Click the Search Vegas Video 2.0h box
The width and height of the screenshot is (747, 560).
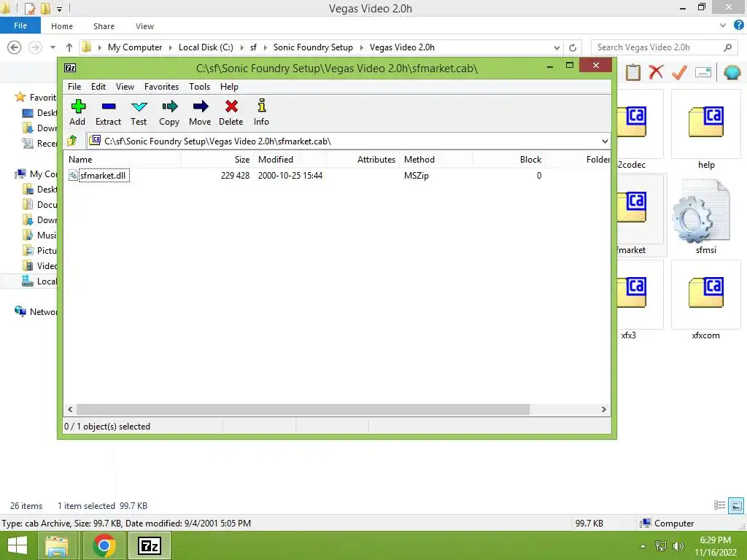pos(664,47)
